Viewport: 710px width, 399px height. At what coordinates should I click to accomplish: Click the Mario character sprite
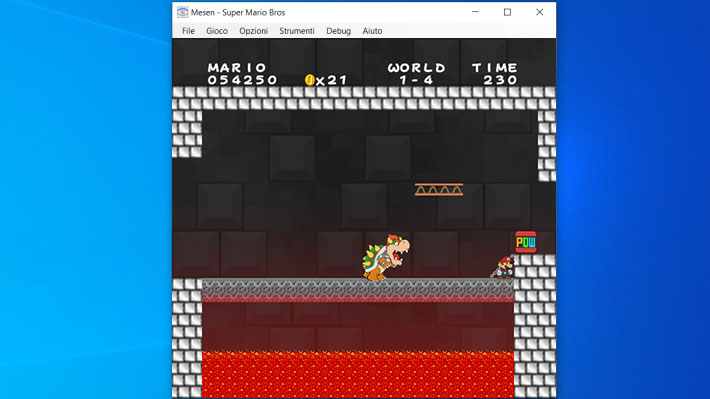click(504, 267)
